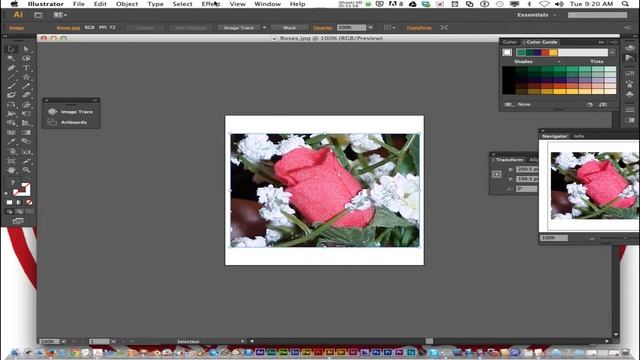Screen dimensions: 640x360
Task: Select the Blend tool
Action: pyautogui.click(x=26, y=142)
